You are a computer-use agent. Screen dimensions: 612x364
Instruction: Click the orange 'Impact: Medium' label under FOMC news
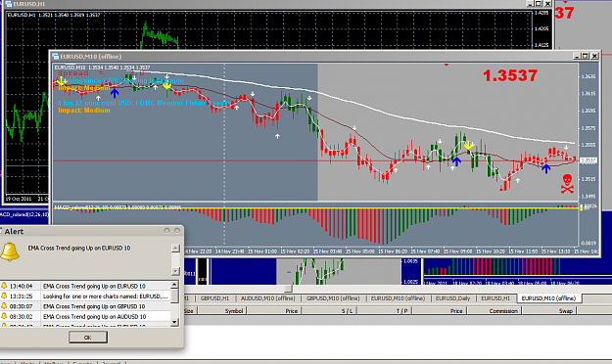coord(84,111)
